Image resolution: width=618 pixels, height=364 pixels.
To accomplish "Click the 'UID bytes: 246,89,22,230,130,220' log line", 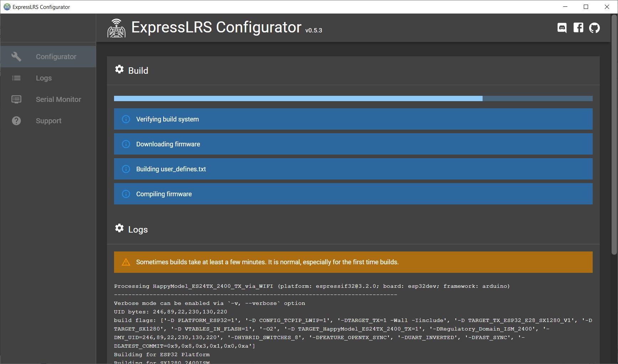I will (170, 312).
